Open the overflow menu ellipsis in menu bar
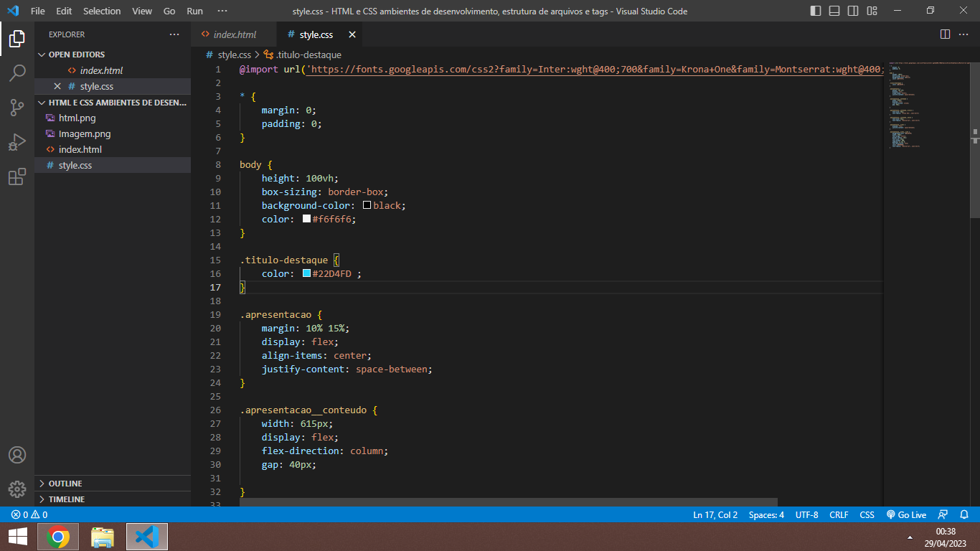 point(222,11)
